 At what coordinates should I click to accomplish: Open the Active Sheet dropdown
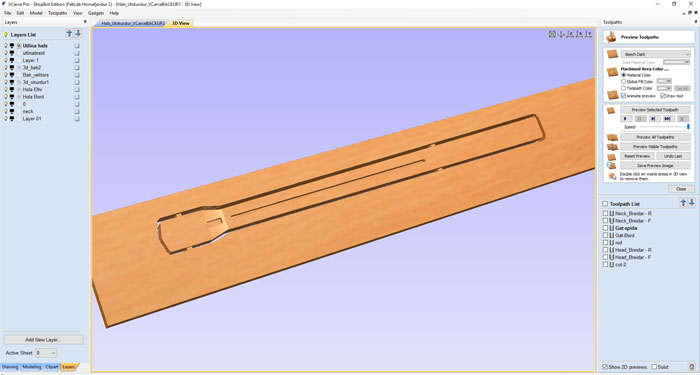click(46, 353)
